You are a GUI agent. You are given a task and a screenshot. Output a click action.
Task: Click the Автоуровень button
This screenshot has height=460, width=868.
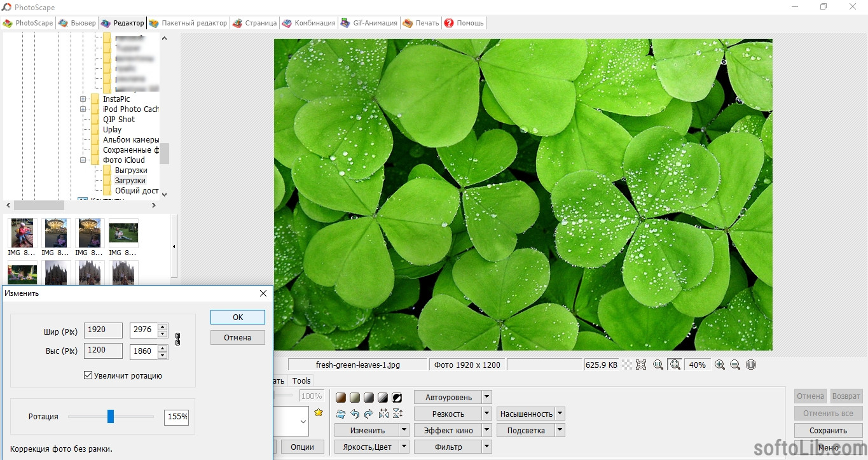(448, 397)
